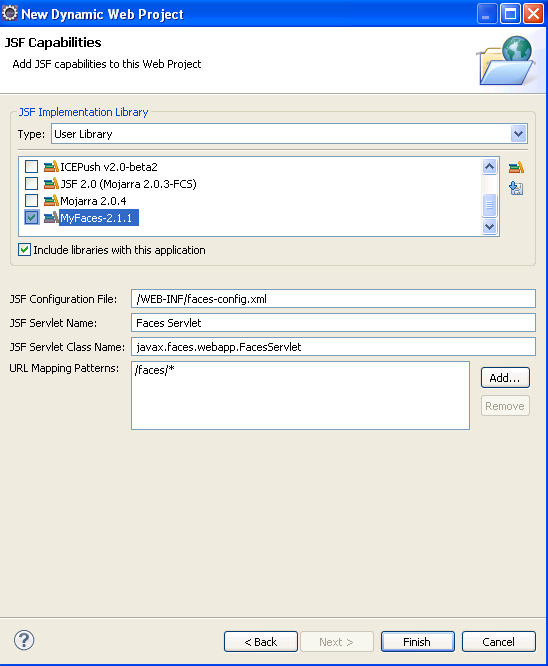Screen dimensions: 548x666
Task: Click the Manage libraries icon
Action: 516,167
